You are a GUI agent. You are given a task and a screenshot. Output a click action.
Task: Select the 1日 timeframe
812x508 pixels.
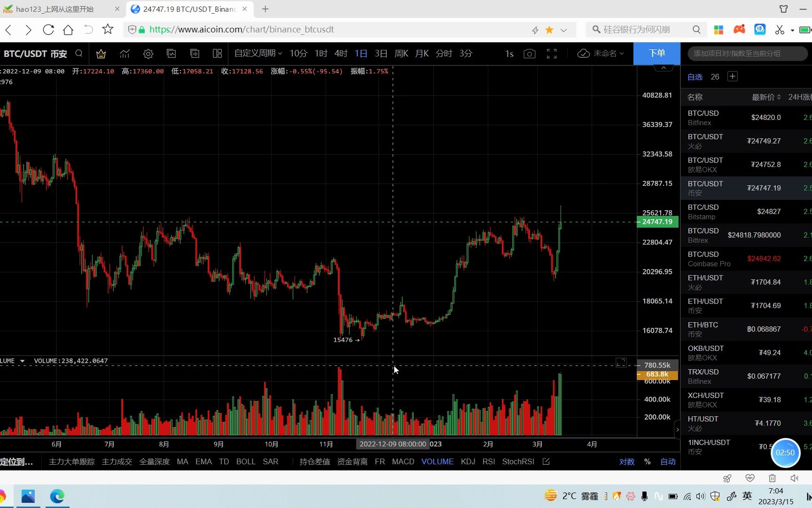tap(361, 54)
